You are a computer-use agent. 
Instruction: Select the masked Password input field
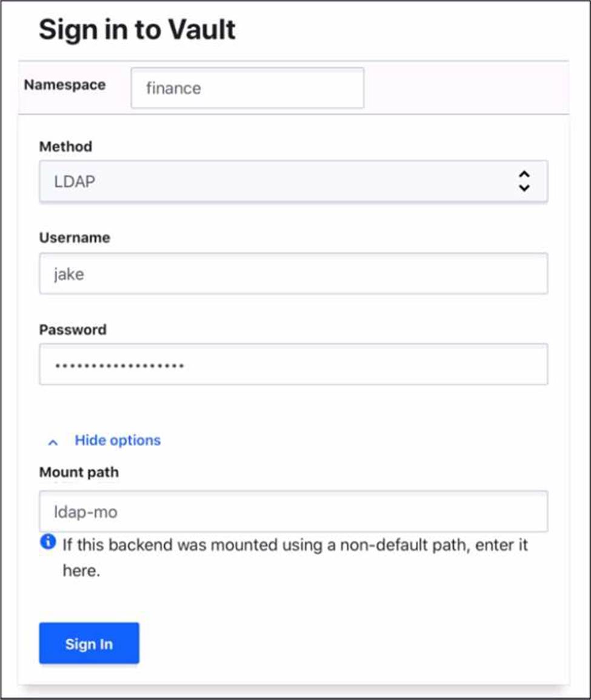click(293, 365)
